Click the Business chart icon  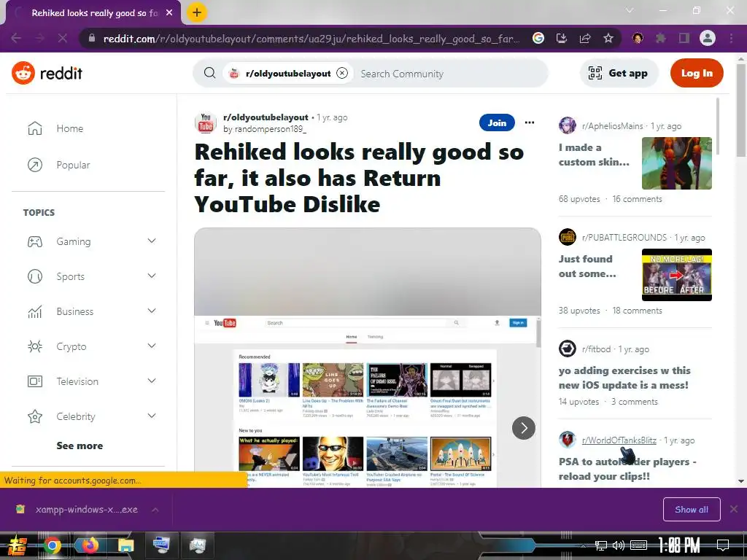click(35, 311)
